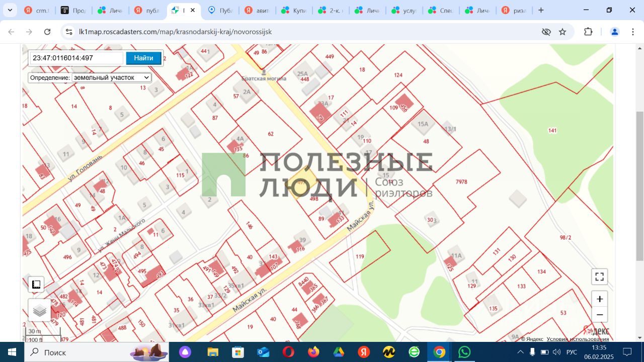Show hidden system tray icons
644x362 pixels.
[x=520, y=352]
